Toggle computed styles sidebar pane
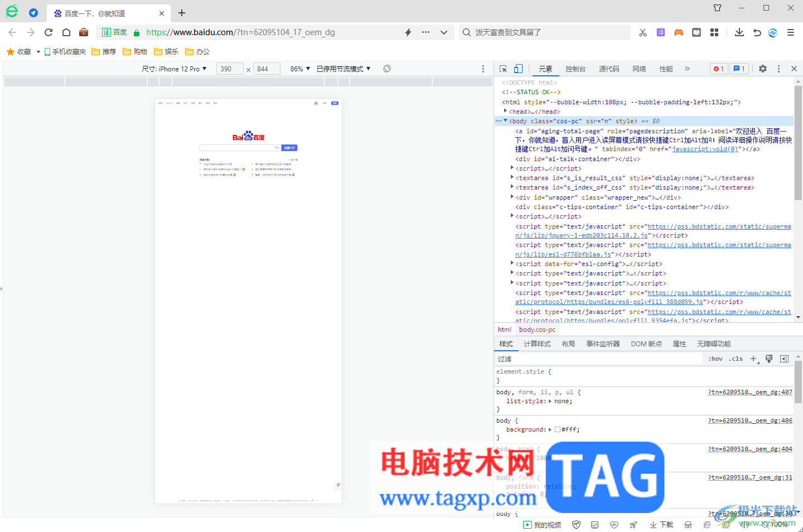Screen dimensions: 803x532 (x=784, y=359)
